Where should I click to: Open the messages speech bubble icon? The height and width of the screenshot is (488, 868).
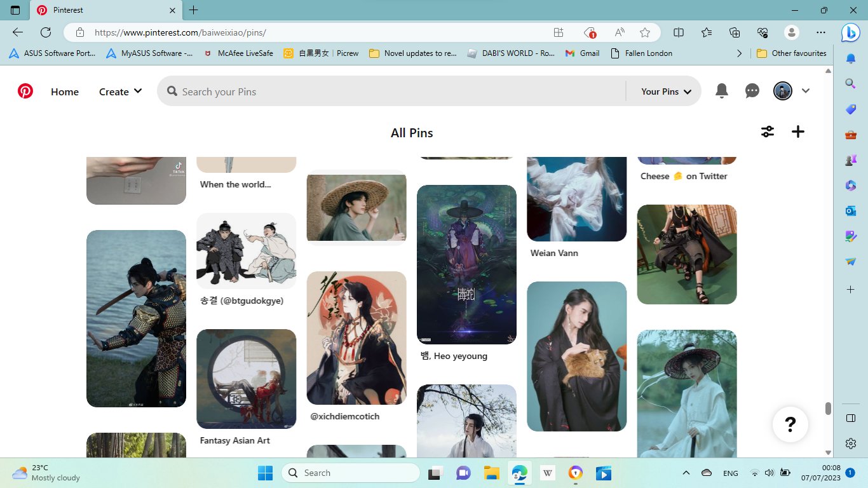[752, 91]
